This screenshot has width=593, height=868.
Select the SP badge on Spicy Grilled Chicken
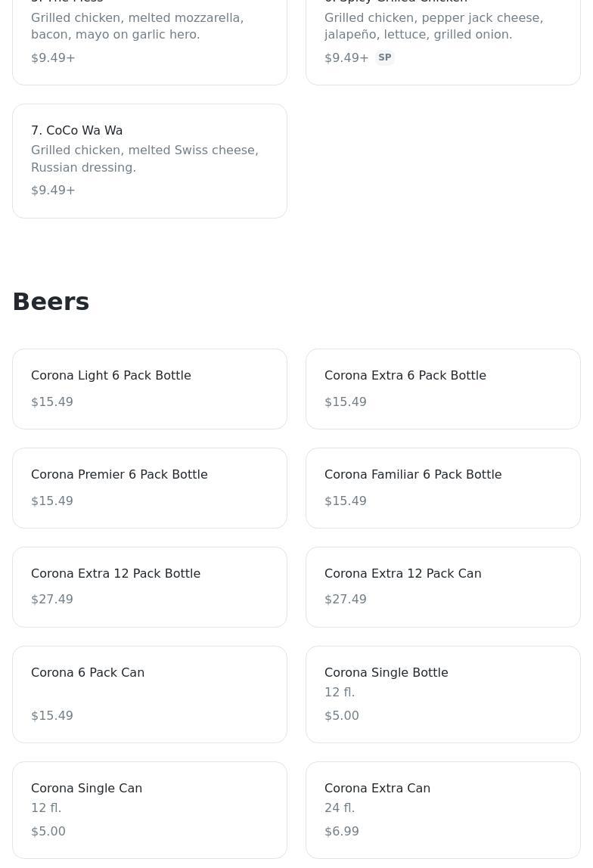[x=384, y=57]
